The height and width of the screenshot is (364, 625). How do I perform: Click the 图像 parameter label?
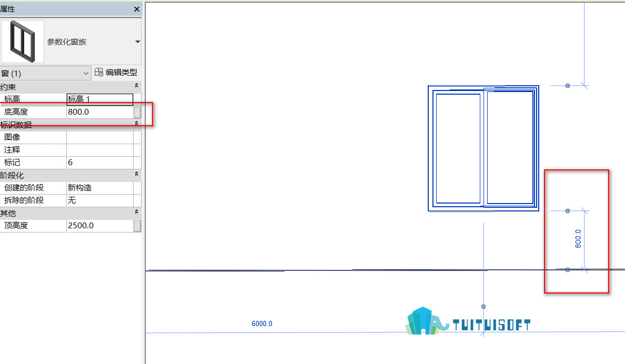click(12, 137)
